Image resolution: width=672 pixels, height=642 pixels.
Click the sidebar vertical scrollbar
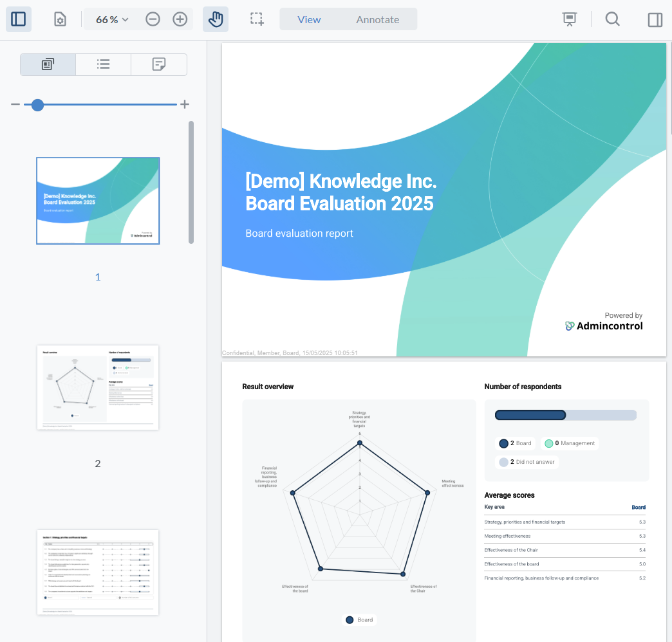191,183
